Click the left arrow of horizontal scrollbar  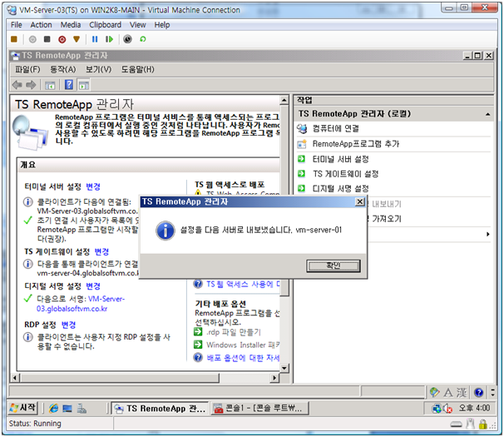pos(15,377)
